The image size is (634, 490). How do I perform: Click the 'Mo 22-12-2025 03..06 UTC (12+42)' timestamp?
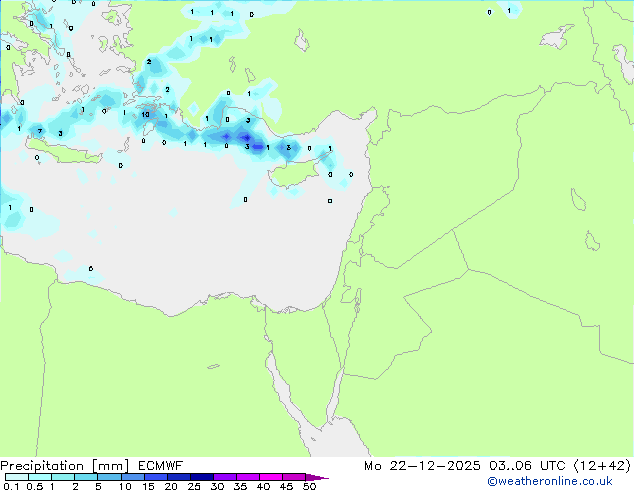[x=497, y=466]
